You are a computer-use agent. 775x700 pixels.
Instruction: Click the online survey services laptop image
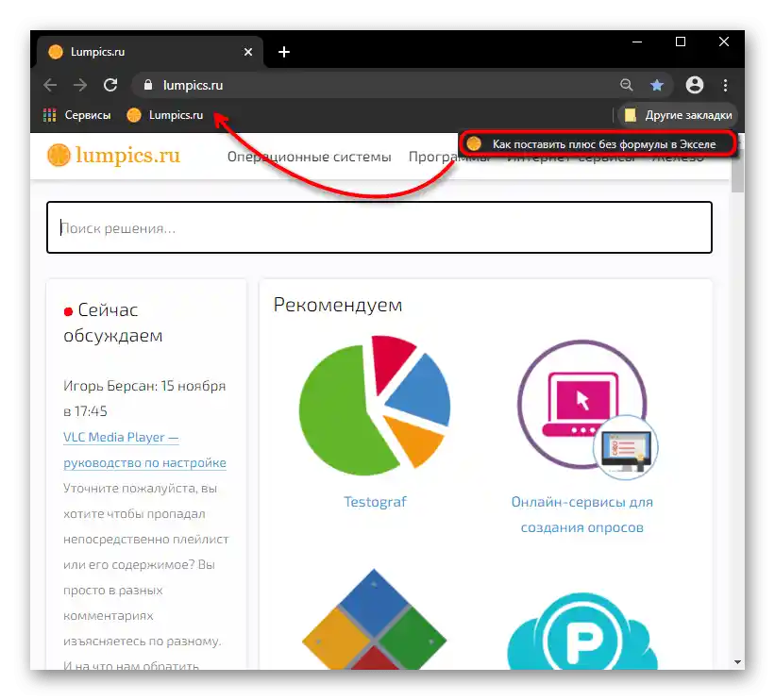(x=586, y=409)
